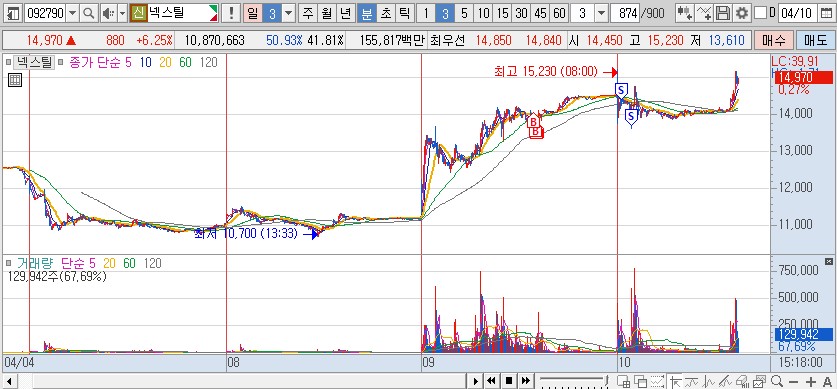Click the text A tool icon
The height and width of the screenshot is (389, 837).
click(x=827, y=382)
